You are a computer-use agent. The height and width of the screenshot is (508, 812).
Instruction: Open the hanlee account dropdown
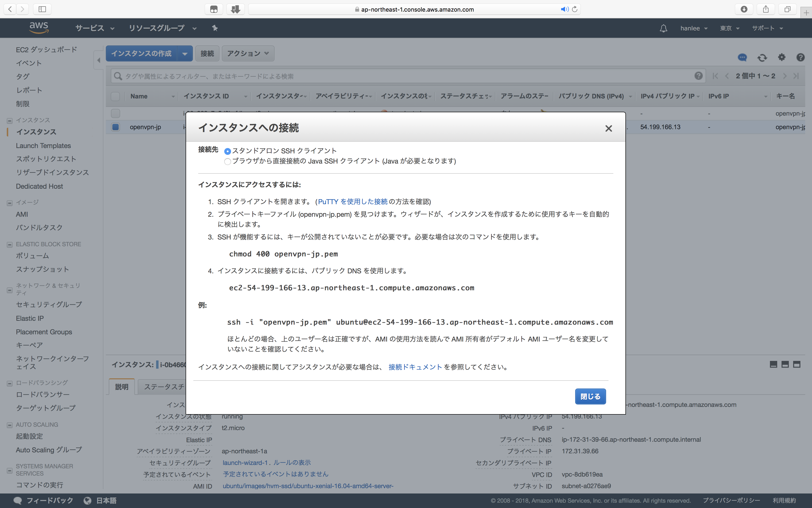pyautogui.click(x=694, y=28)
